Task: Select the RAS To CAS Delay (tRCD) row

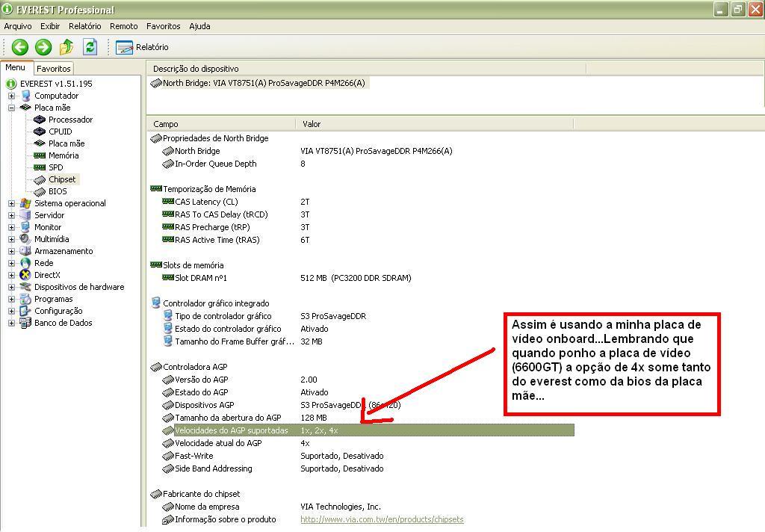Action: [361, 214]
